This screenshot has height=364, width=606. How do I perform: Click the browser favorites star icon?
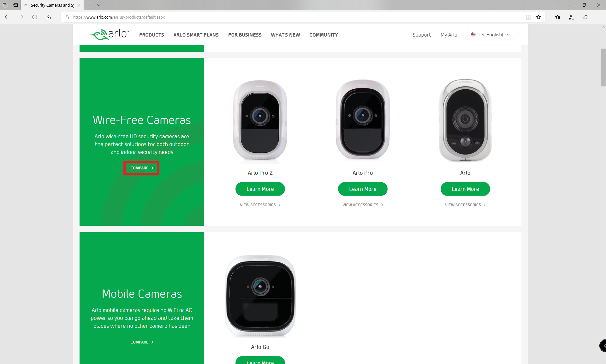tap(538, 17)
